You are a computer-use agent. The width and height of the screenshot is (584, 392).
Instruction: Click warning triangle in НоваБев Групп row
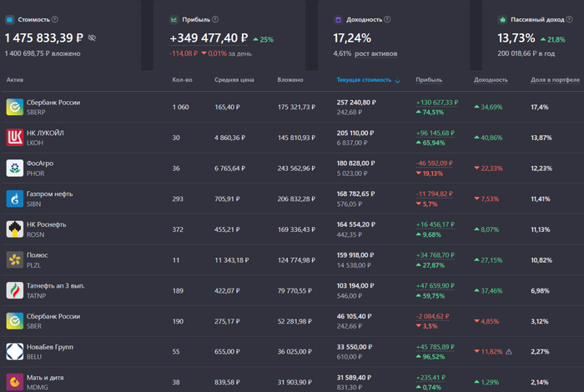click(509, 352)
